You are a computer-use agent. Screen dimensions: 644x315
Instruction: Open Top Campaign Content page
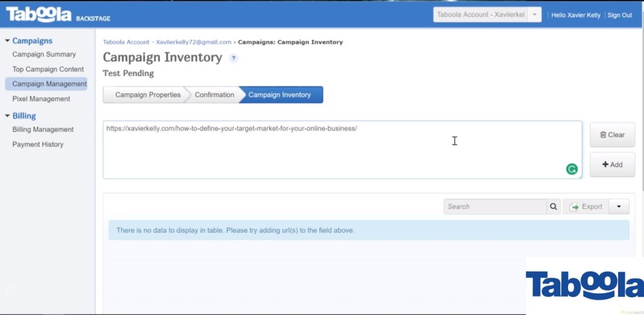pos(48,69)
